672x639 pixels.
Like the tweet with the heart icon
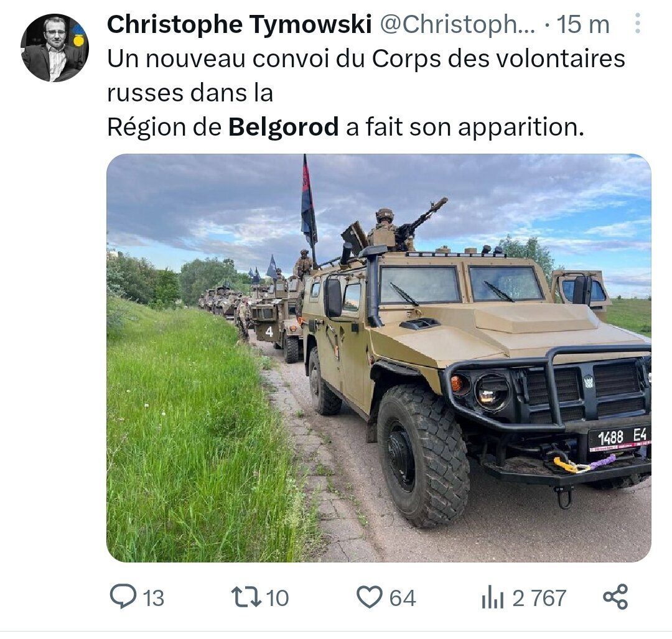pyautogui.click(x=370, y=597)
